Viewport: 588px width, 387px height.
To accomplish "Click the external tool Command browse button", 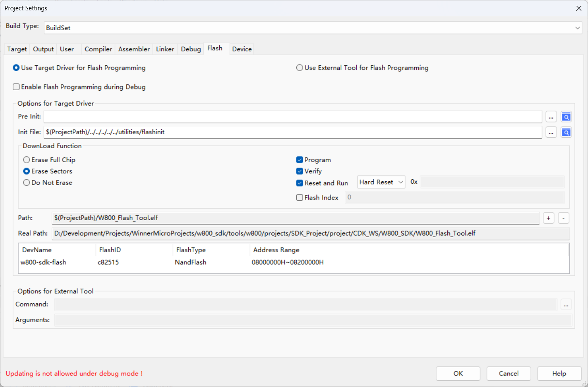I will coord(566,305).
